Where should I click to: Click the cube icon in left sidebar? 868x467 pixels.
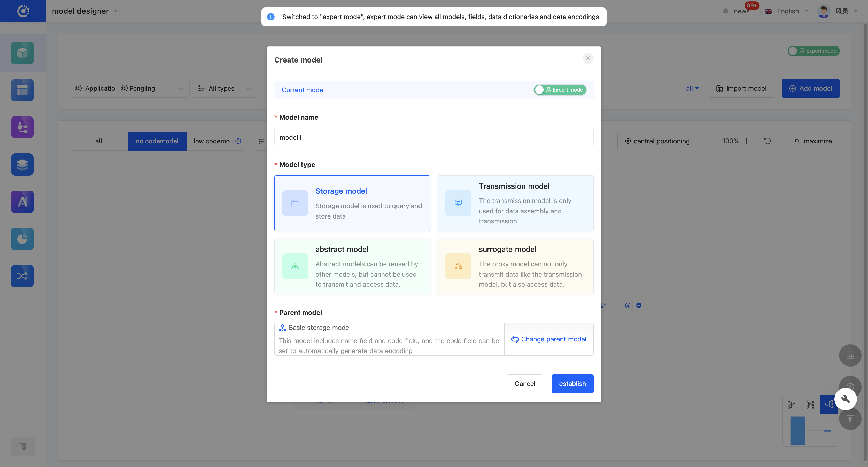pos(22,52)
